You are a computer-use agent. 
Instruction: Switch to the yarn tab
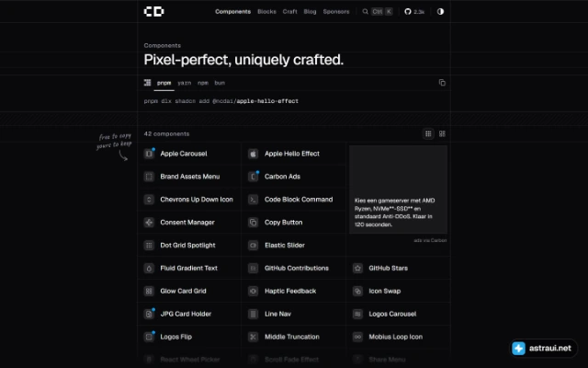pos(184,83)
